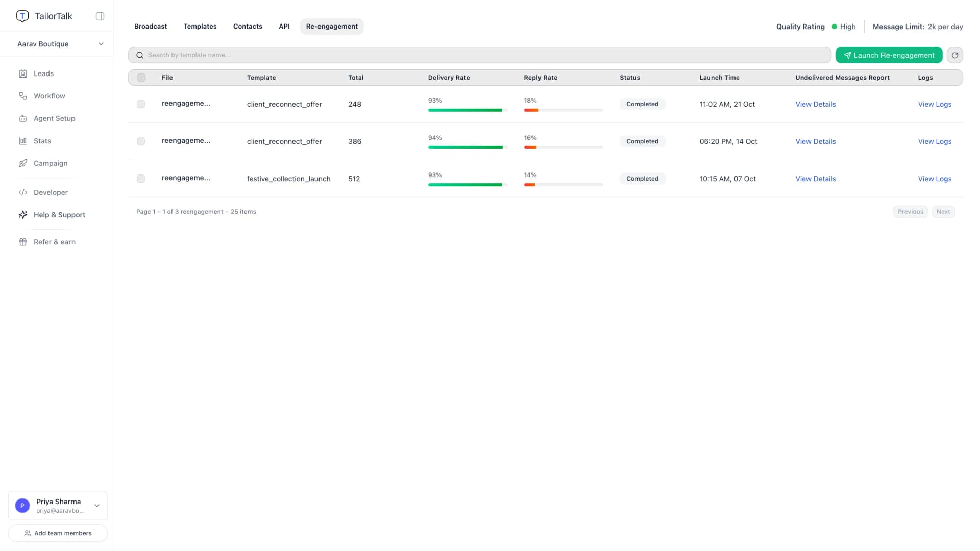980x551 pixels.
Task: Click the Add team members people icon
Action: 28,533
